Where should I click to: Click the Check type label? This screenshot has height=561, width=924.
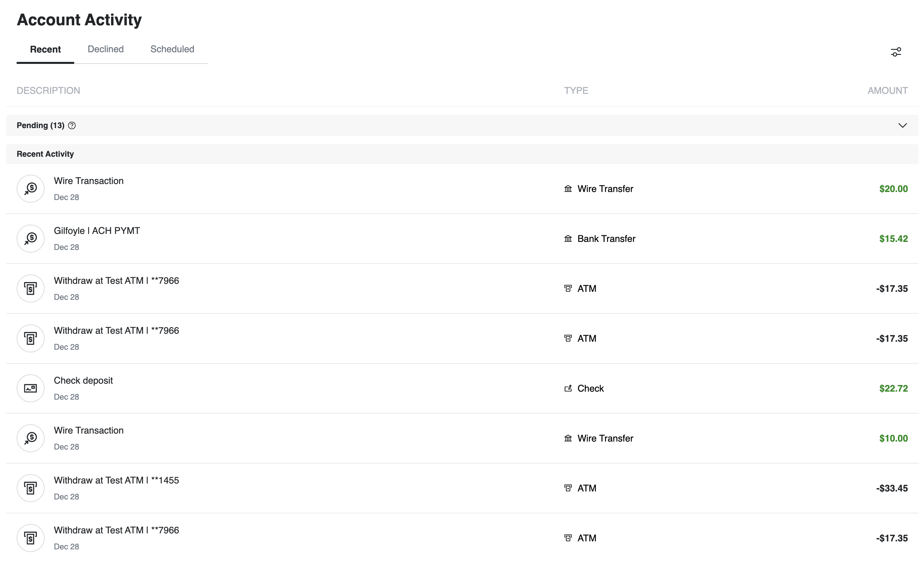[x=591, y=388]
